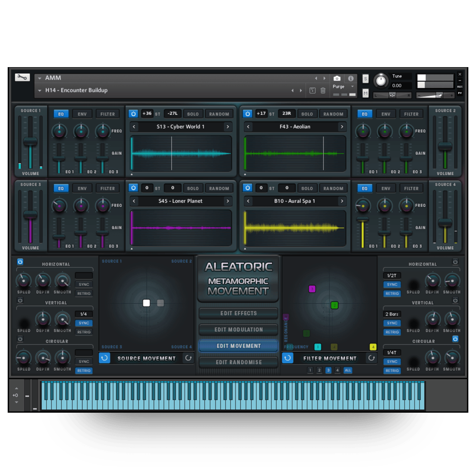Open the H14 Encounter Buildup preset dropdown

tap(40, 90)
